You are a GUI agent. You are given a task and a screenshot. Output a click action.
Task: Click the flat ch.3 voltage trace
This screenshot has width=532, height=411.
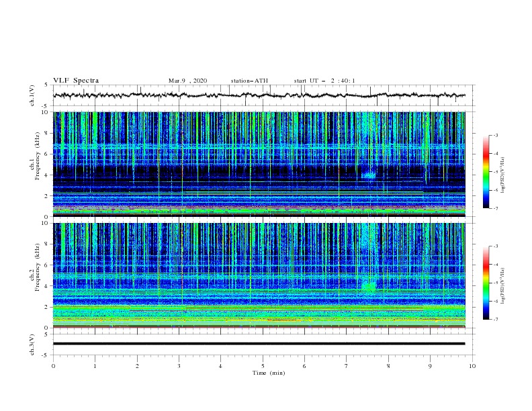(x=259, y=344)
